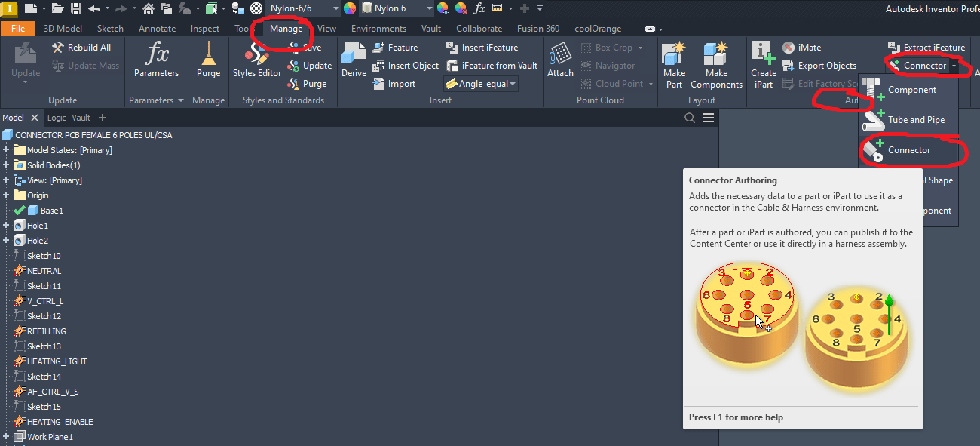Image resolution: width=980 pixels, height=446 pixels.
Task: Open the File menu tab
Action: coord(17,29)
